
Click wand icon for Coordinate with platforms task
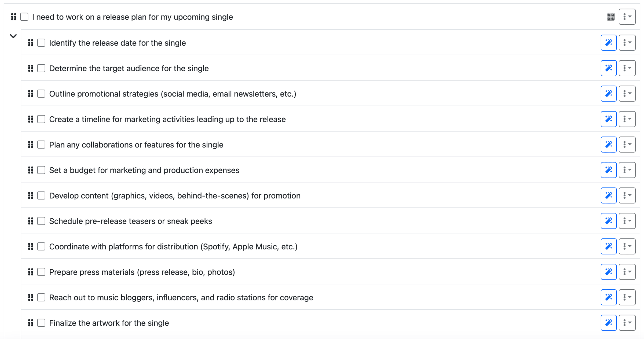coord(608,246)
